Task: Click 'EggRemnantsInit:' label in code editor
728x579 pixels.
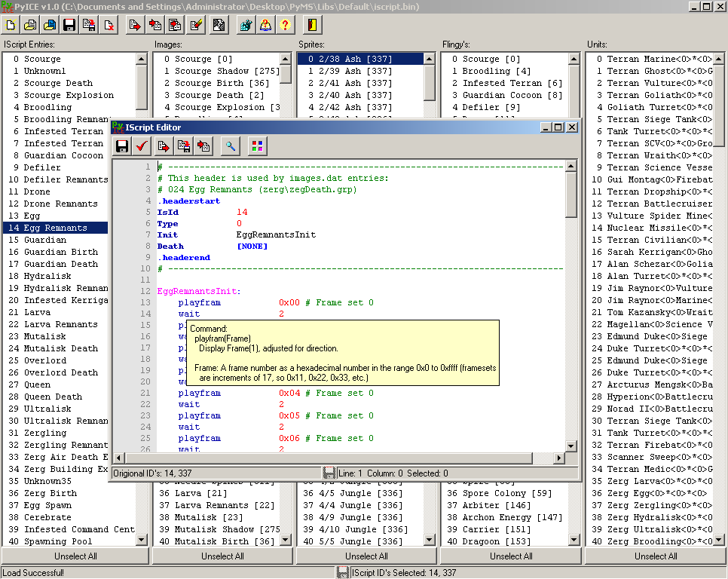Action: (199, 292)
